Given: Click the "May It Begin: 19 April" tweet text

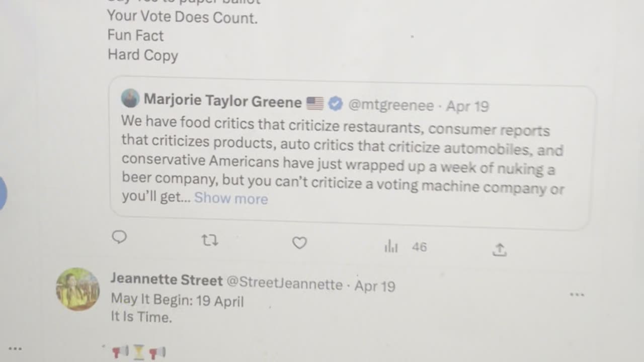Looking at the screenshot, I should [x=177, y=301].
